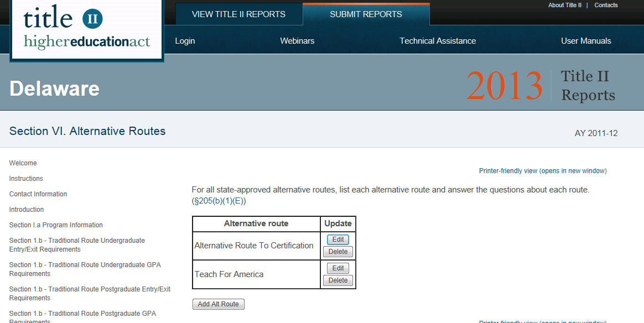Open Contact Information in the sidebar

click(38, 194)
